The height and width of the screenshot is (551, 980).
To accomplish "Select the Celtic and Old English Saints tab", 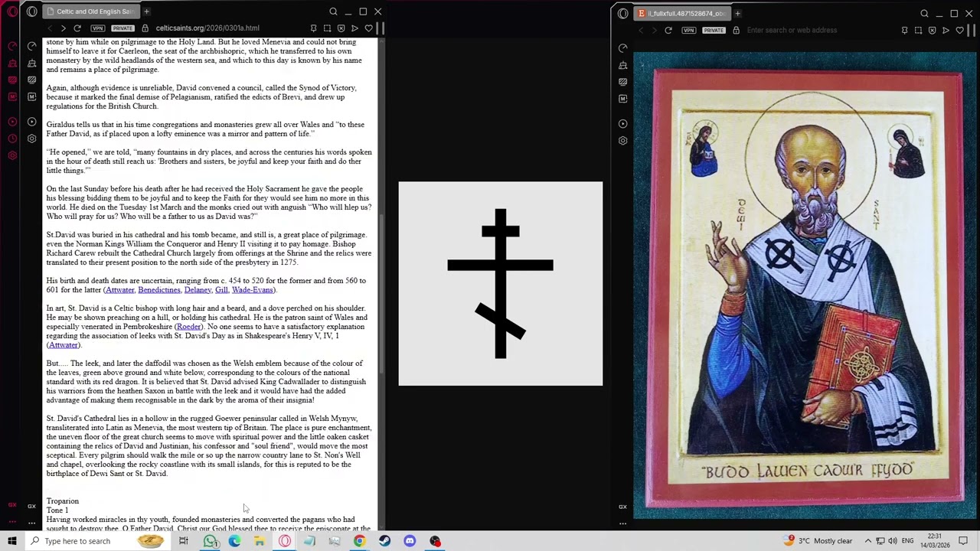I will click(90, 11).
